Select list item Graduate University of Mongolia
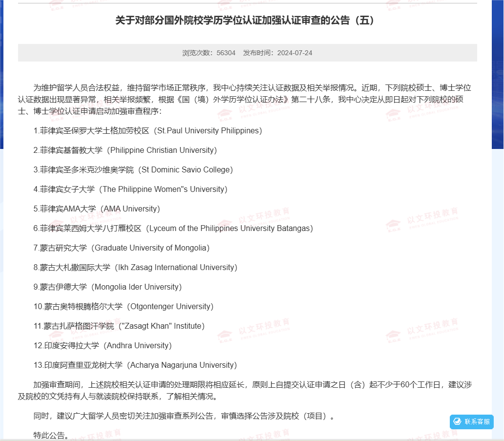The width and height of the screenshot is (504, 441). 122,248
